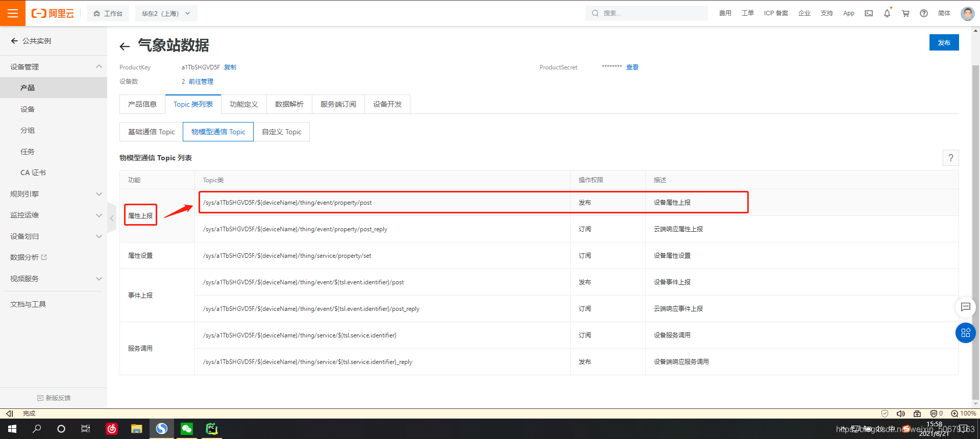Image resolution: width=980 pixels, height=439 pixels.
Task: Switch to the 产品信息 tab
Action: tap(142, 104)
